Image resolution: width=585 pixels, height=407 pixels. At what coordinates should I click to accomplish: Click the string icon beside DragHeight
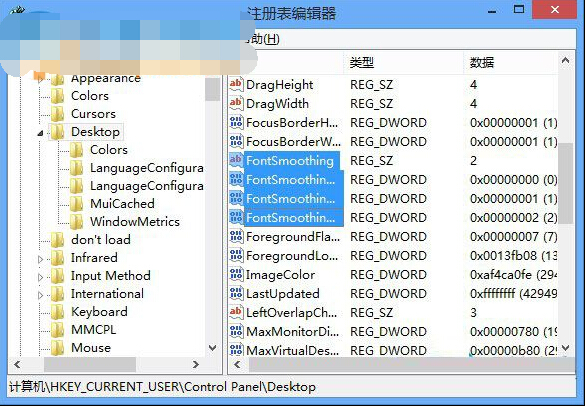pos(236,85)
